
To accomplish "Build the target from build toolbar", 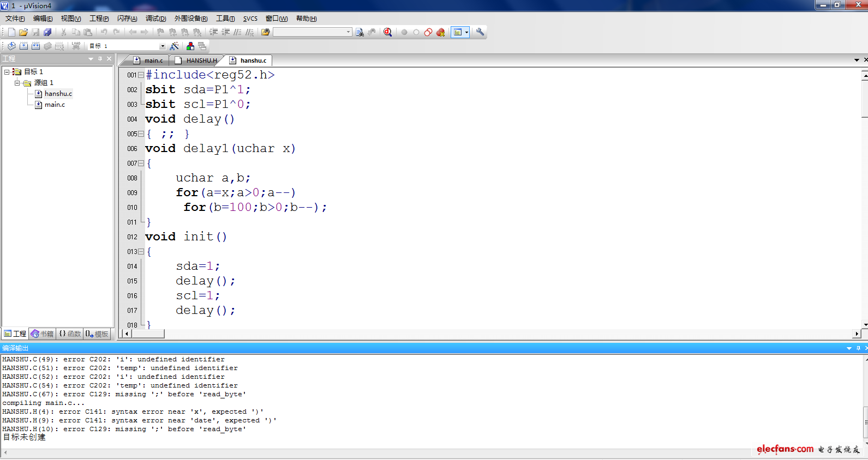I will tap(23, 46).
